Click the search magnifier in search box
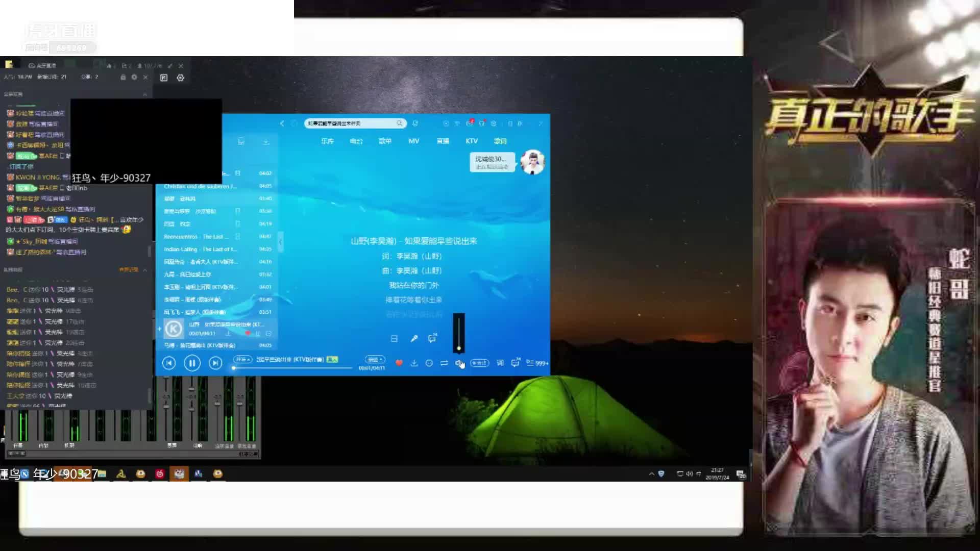 click(x=400, y=123)
